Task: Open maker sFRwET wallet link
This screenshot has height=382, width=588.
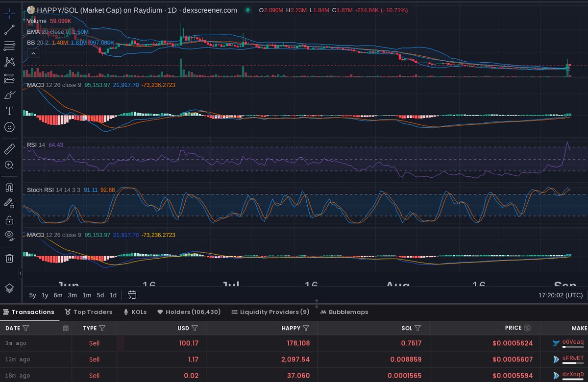Action: 573,358
